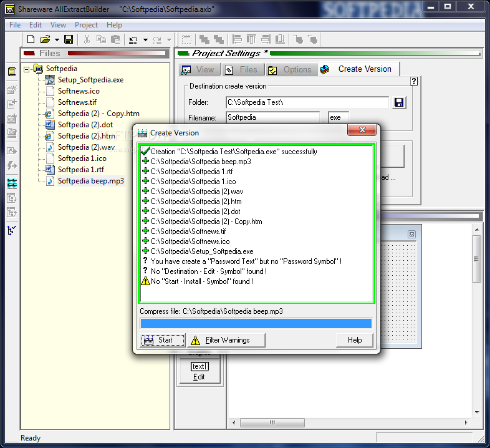Select Softnews.tif in the Files tree
The image size is (490, 448).
coord(77,102)
